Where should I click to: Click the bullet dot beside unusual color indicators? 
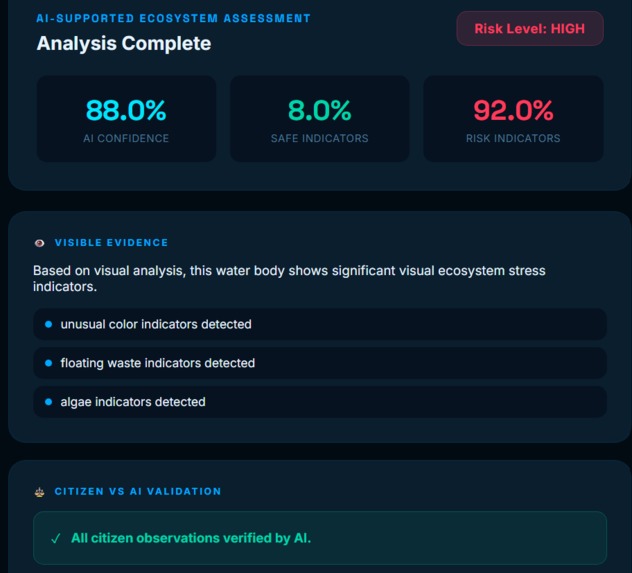(x=48, y=324)
